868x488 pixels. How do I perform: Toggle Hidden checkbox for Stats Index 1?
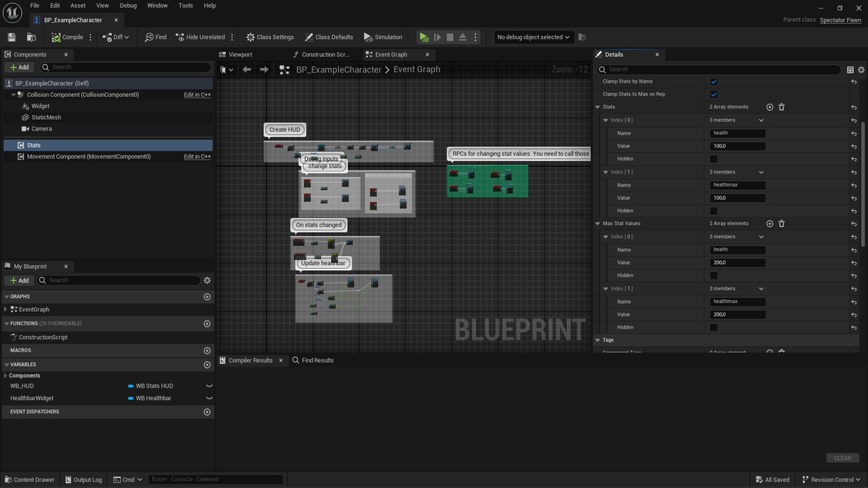pos(713,211)
